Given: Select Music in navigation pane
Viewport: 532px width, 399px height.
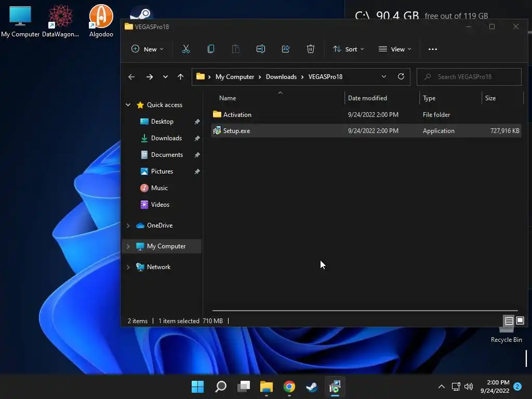Looking at the screenshot, I should coord(159,188).
